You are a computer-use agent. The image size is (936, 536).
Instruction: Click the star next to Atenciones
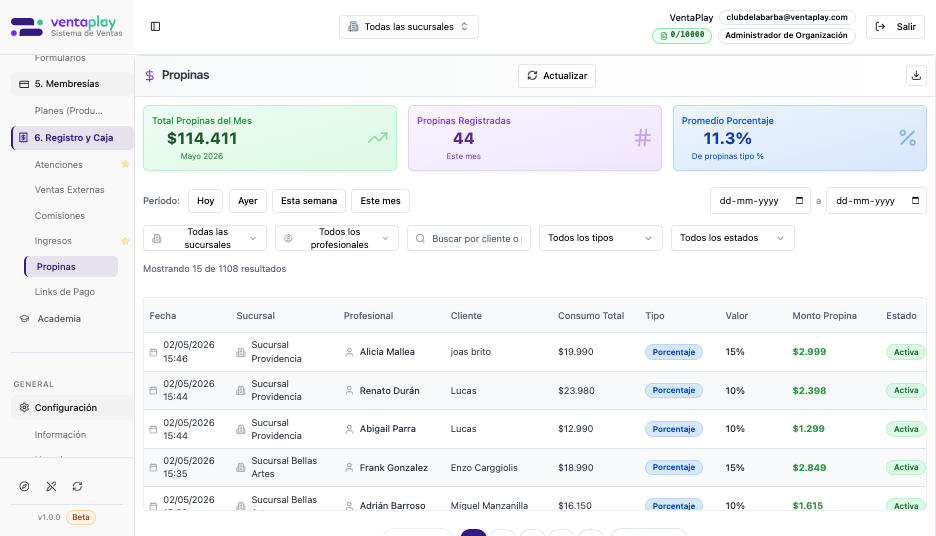point(125,164)
